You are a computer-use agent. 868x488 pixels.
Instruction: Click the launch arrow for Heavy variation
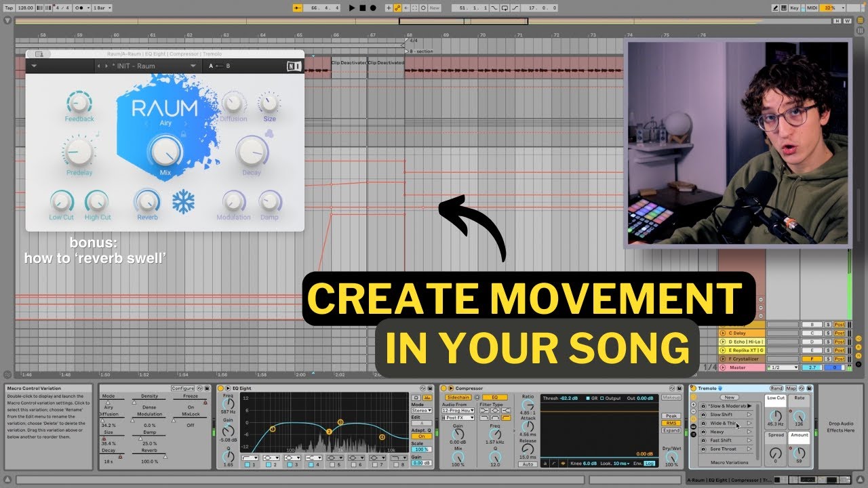(749, 432)
